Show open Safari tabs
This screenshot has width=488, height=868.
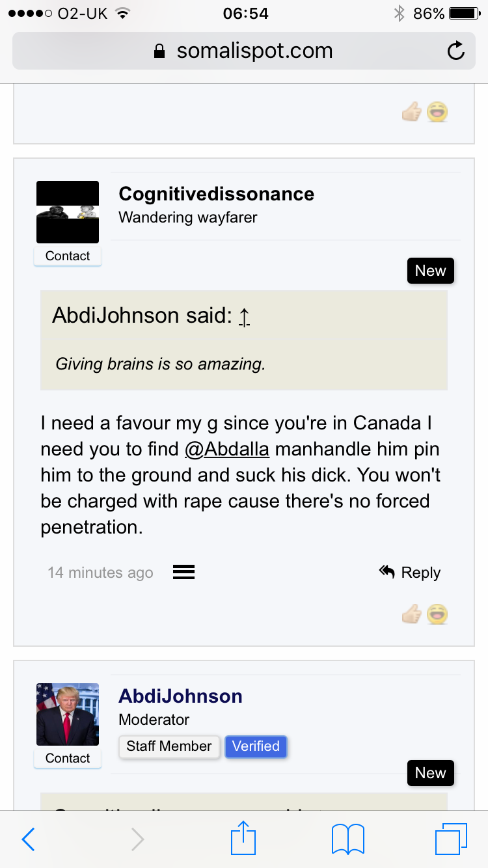[x=450, y=839]
